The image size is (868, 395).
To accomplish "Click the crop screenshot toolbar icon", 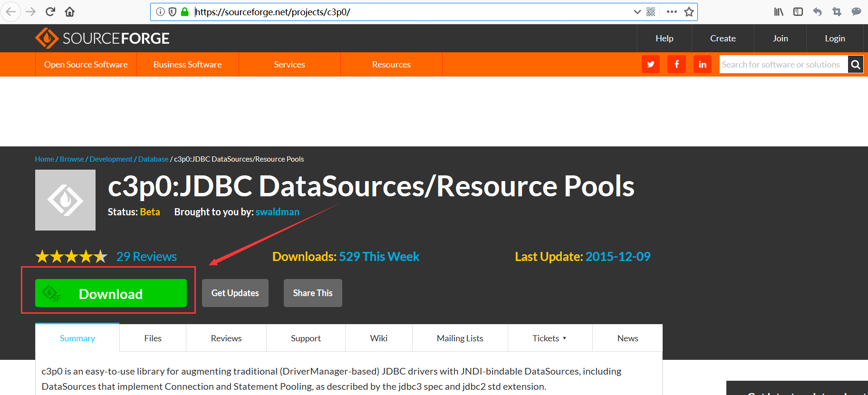I will 837,12.
